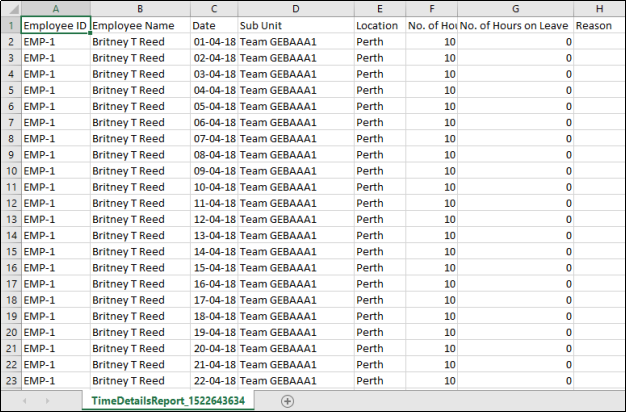The width and height of the screenshot is (626, 413).
Task: Open the TimeDetailsReport_1522643634 sheet tab
Action: pos(168,401)
